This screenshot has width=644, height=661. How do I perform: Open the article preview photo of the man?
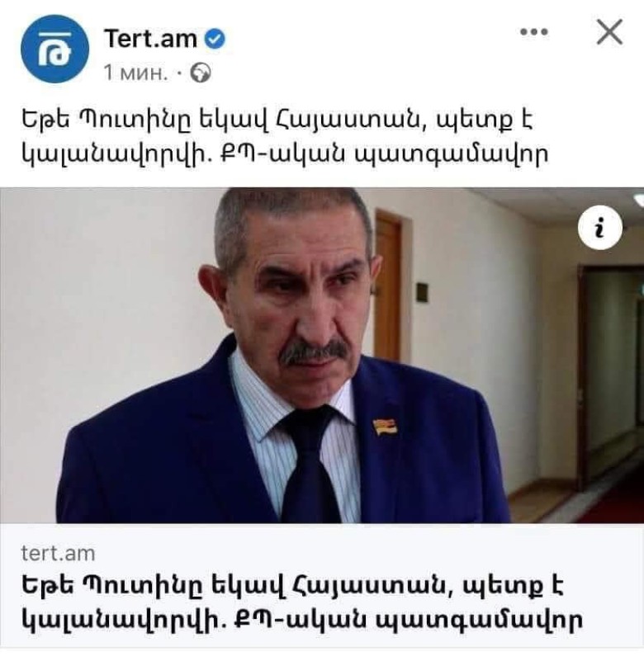pos(322,356)
